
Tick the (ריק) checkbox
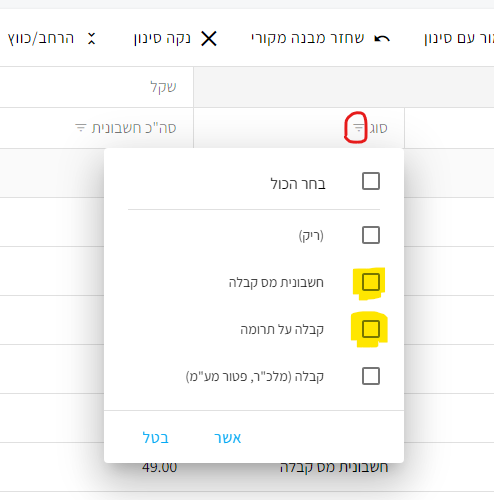371,235
